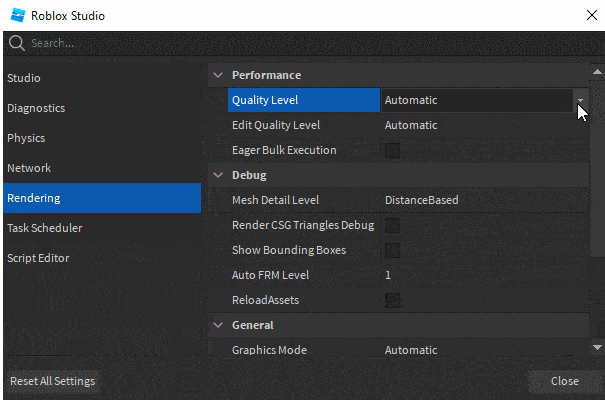Select the ReloadAssets label
The width and height of the screenshot is (605, 400).
[x=265, y=300]
